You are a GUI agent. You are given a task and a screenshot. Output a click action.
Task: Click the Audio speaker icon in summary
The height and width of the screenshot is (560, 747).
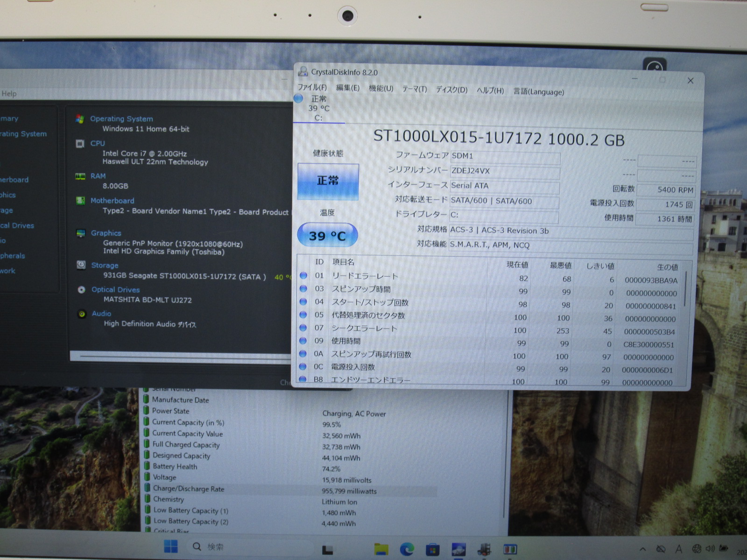pyautogui.click(x=82, y=314)
